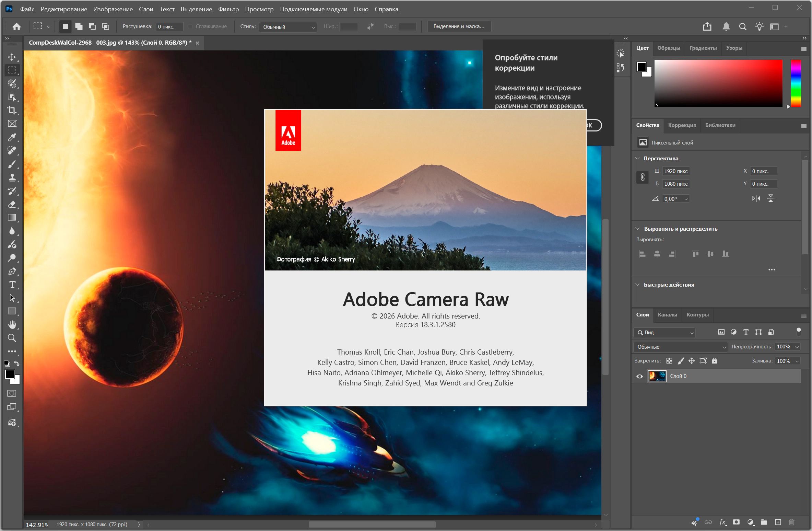Viewport: 812px width, 531px height.
Task: Select the Eraser tool
Action: (12, 204)
